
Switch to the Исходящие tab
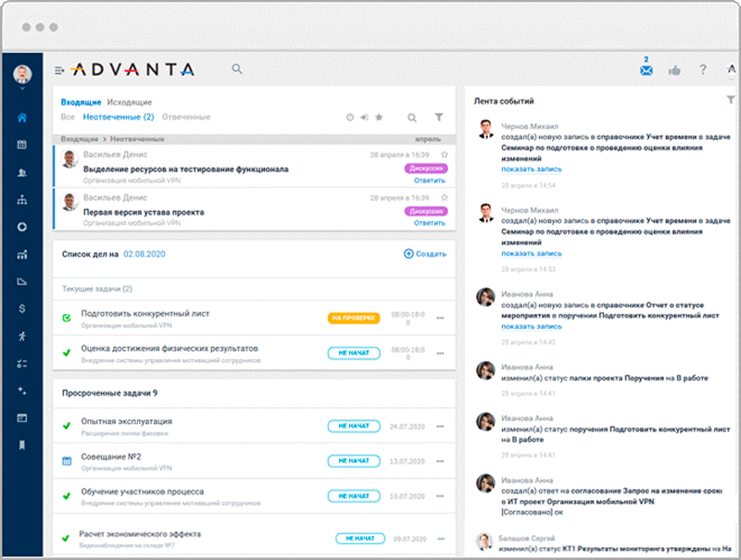(x=130, y=102)
